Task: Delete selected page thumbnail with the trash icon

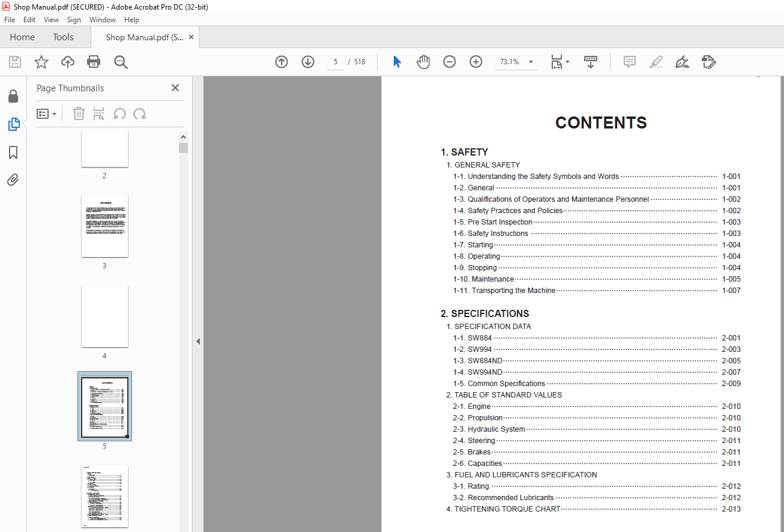Action: tap(79, 113)
